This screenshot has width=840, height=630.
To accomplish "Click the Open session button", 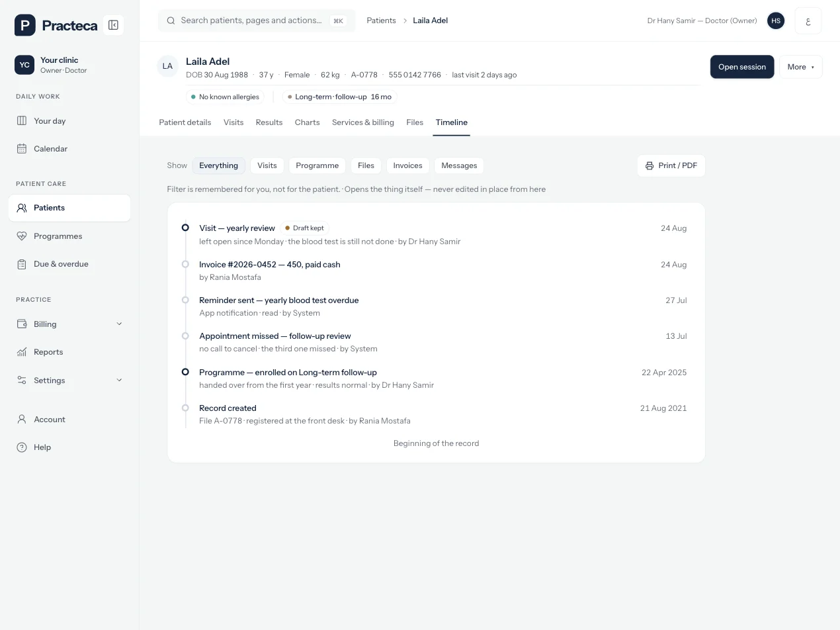I will click(x=742, y=67).
